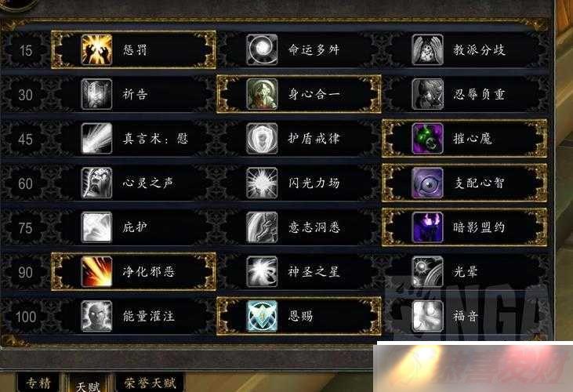Select the 能量灌注 face icon
Image resolution: width=573 pixels, height=392 pixels.
click(96, 316)
